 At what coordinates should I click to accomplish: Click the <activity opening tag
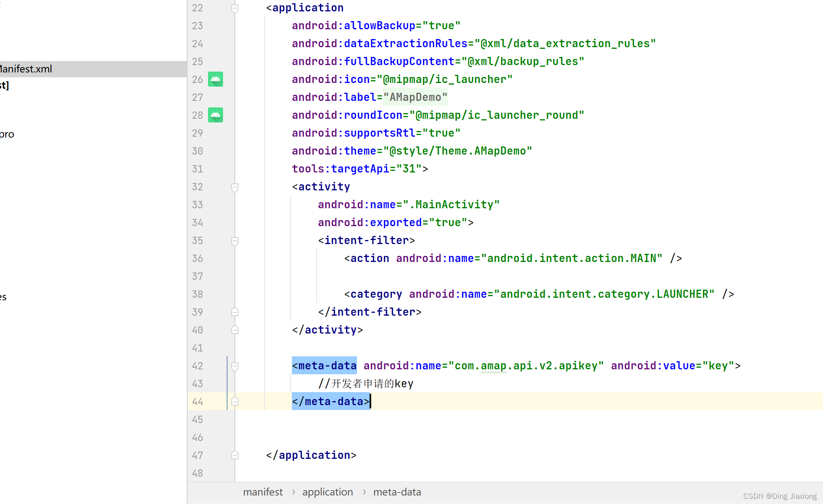click(x=321, y=187)
